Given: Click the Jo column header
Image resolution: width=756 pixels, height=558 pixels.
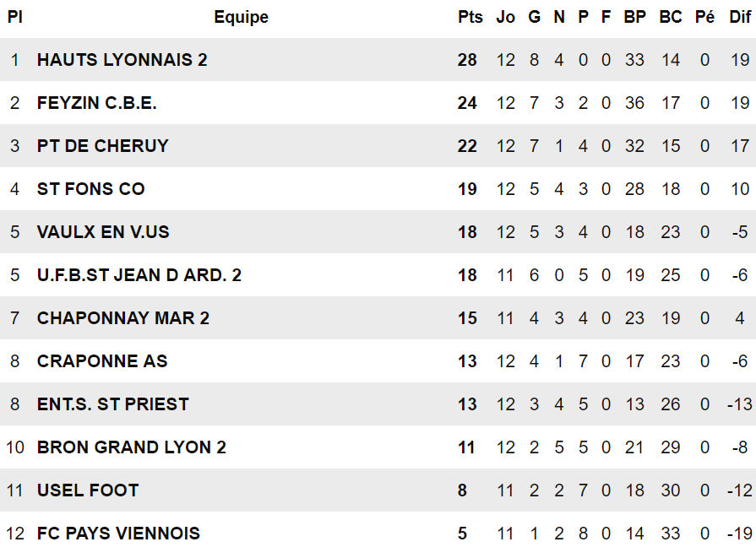Looking at the screenshot, I should point(505,17).
